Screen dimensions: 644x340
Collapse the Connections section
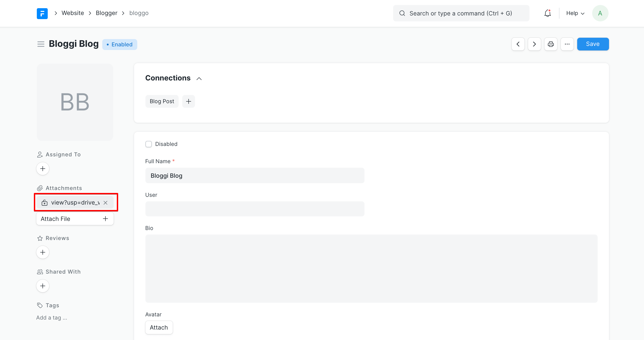[x=199, y=78]
